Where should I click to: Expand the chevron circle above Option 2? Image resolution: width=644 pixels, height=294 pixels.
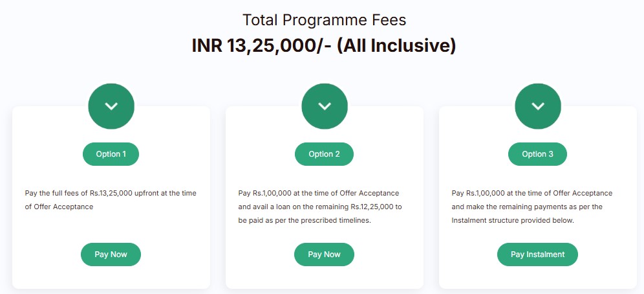point(325,106)
